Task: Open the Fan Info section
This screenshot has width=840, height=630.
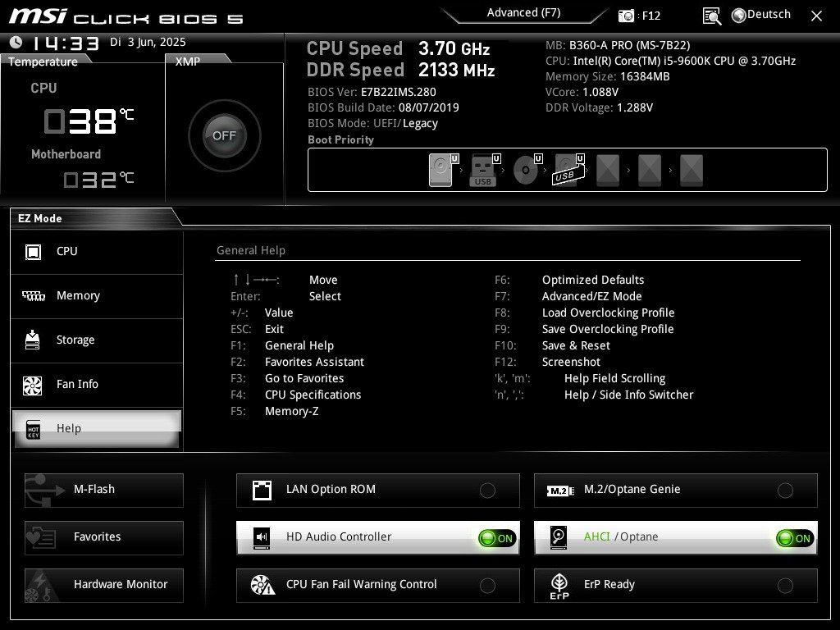Action: click(97, 386)
